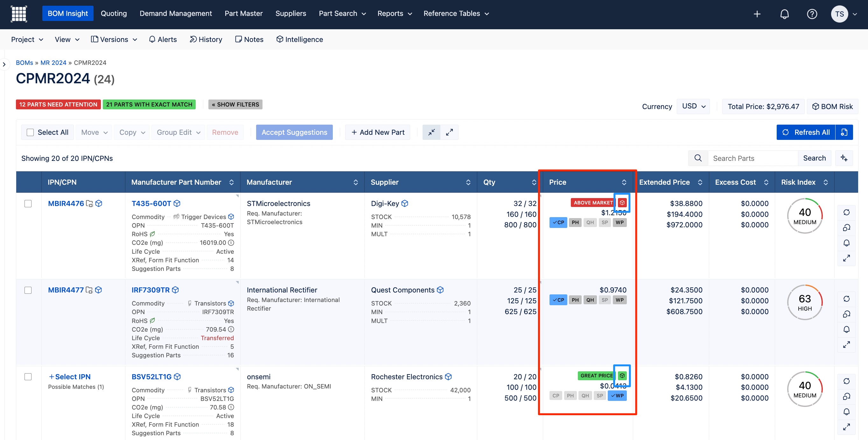Open the help question mark icon
This screenshot has width=868, height=440.
pyautogui.click(x=812, y=14)
